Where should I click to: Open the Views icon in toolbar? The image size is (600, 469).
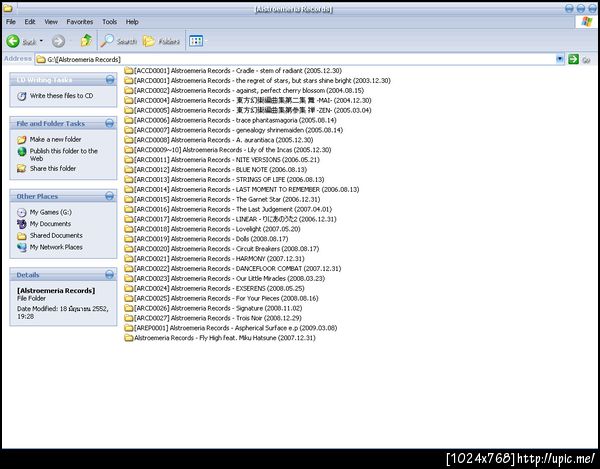pyautogui.click(x=196, y=41)
